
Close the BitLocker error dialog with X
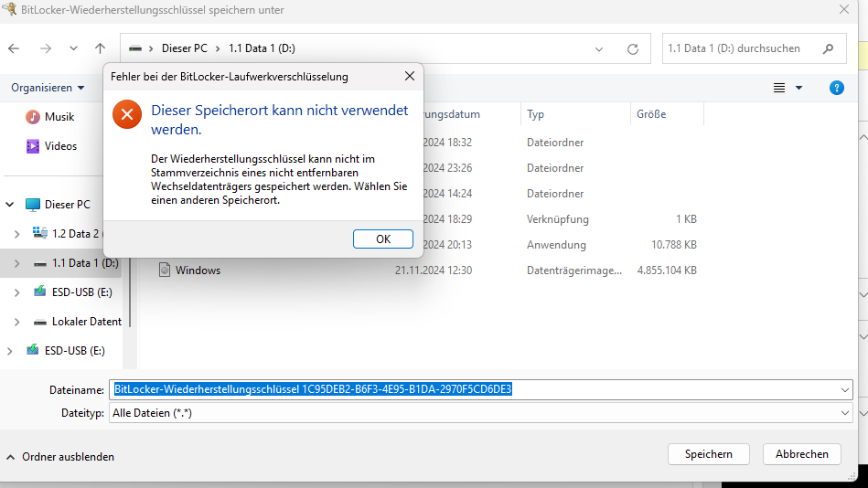[x=410, y=77]
